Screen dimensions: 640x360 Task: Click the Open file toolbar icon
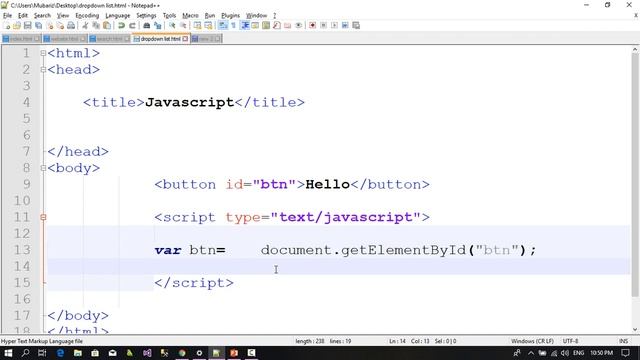pos(17,26)
